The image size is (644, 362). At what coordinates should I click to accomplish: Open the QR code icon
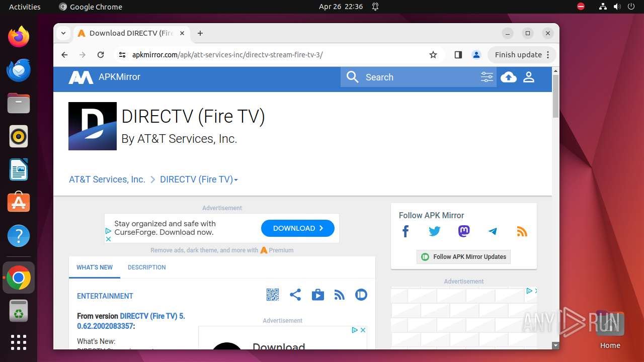tap(272, 295)
